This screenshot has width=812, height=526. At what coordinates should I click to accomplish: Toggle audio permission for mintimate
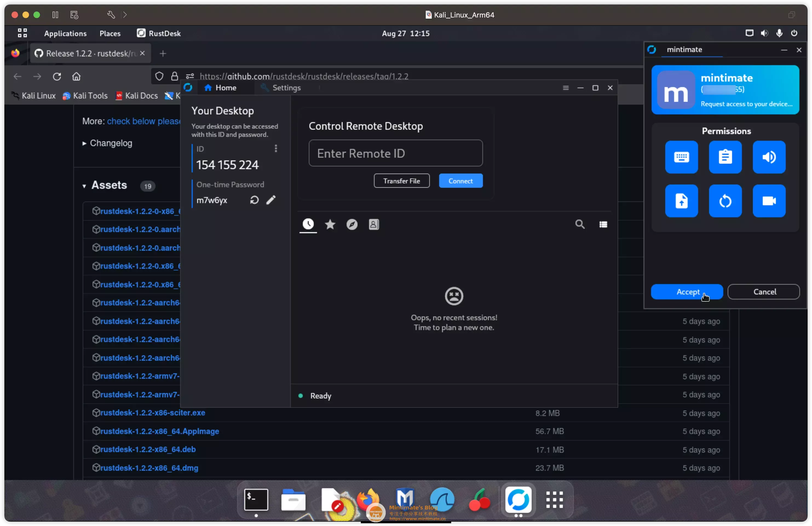(769, 157)
